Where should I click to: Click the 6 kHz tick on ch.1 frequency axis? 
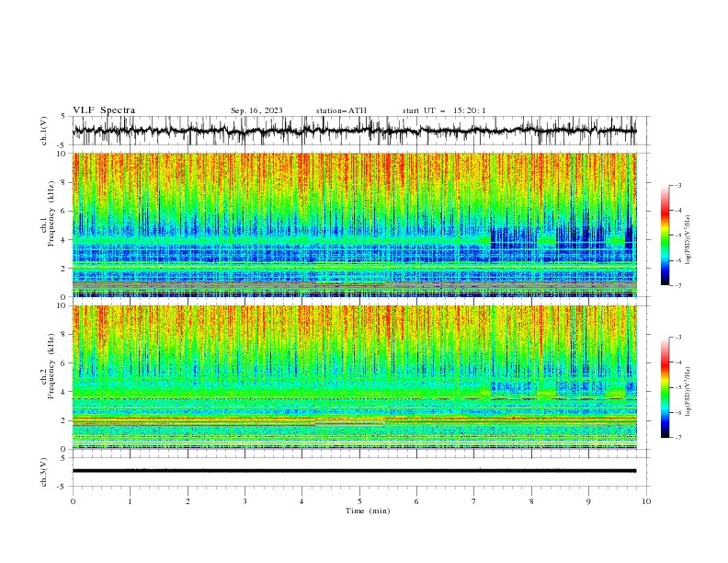pyautogui.click(x=64, y=211)
